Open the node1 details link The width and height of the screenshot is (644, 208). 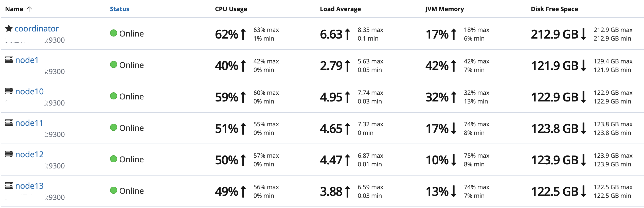pyautogui.click(x=27, y=60)
